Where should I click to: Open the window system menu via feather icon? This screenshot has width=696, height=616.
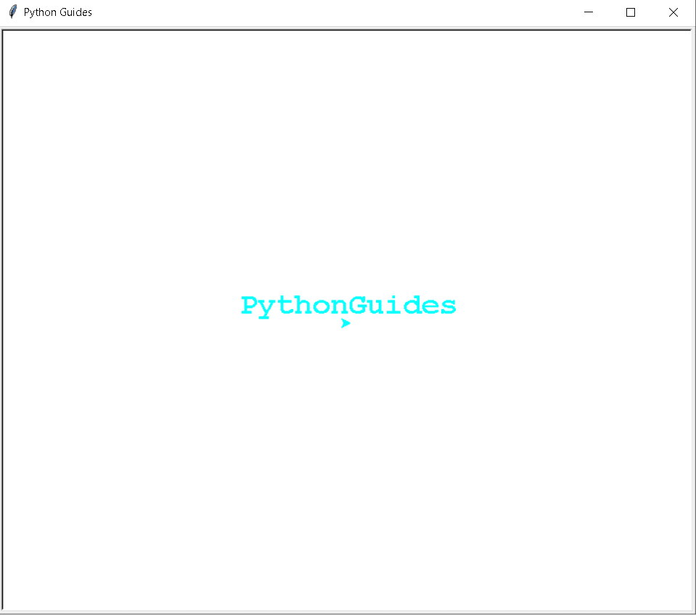(x=12, y=12)
